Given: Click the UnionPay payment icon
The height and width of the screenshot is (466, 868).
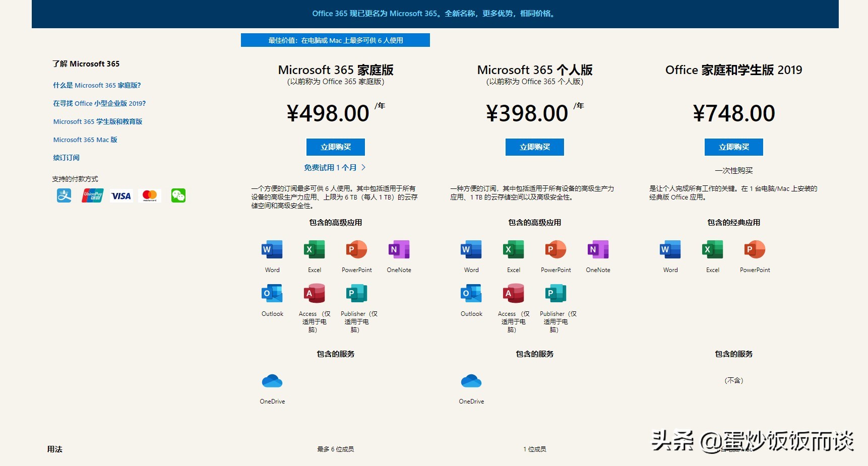Looking at the screenshot, I should pyautogui.click(x=92, y=195).
